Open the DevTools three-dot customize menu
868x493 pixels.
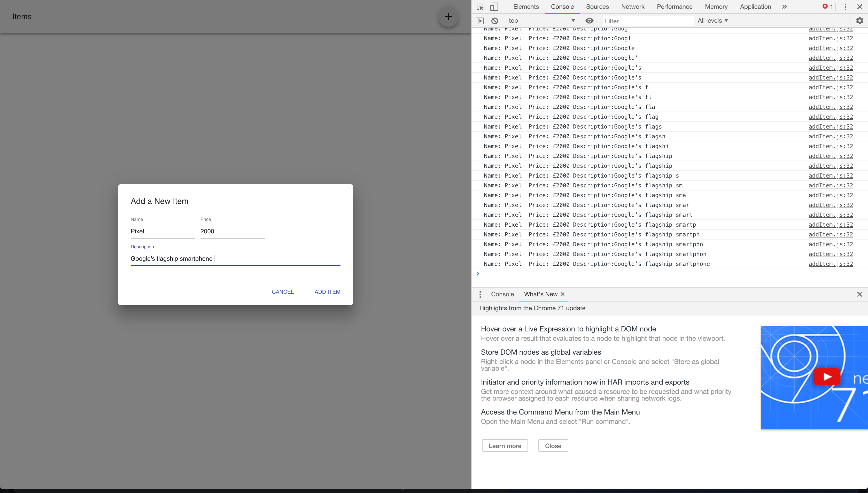pos(845,7)
